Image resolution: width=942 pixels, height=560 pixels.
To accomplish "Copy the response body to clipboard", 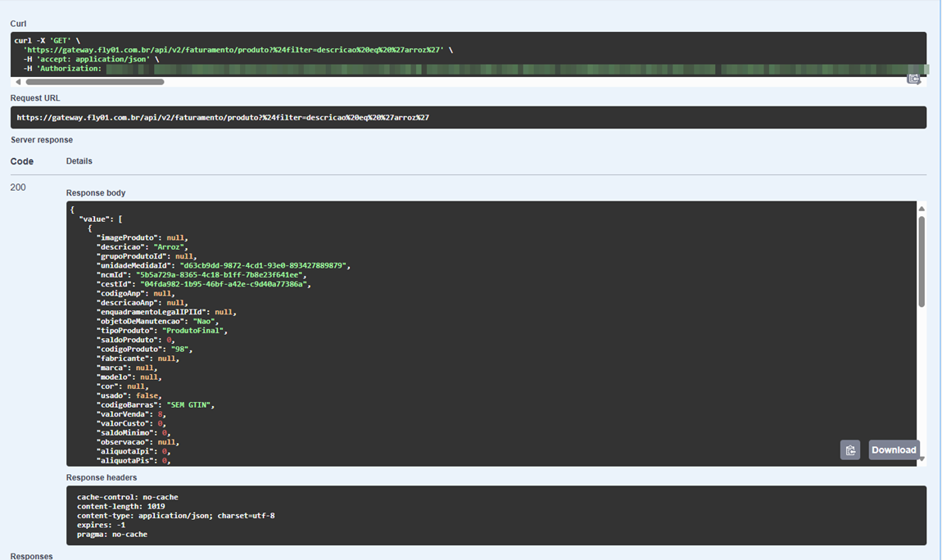I will click(x=850, y=450).
